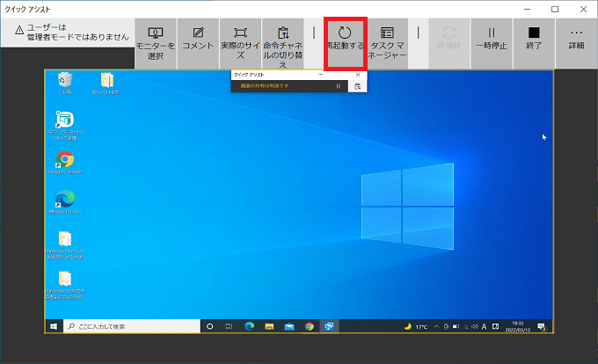The width and height of the screenshot is (598, 364).
Task: Launch Edge from the remote taskbar
Action: tap(250, 327)
